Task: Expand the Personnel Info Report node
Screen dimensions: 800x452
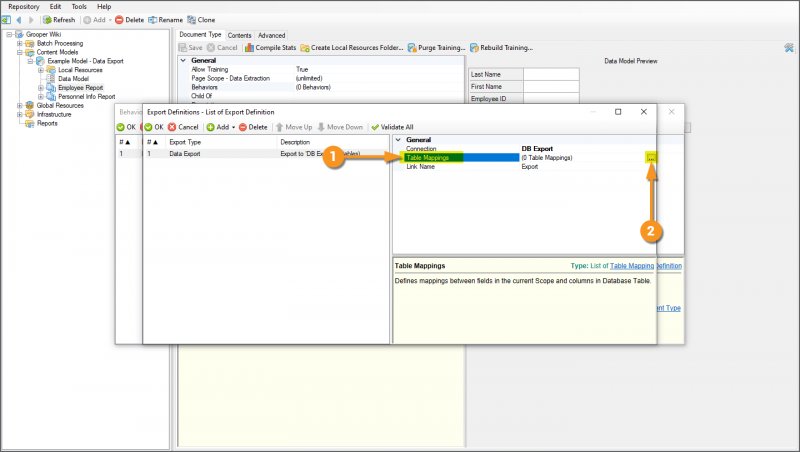Action: [x=41, y=96]
